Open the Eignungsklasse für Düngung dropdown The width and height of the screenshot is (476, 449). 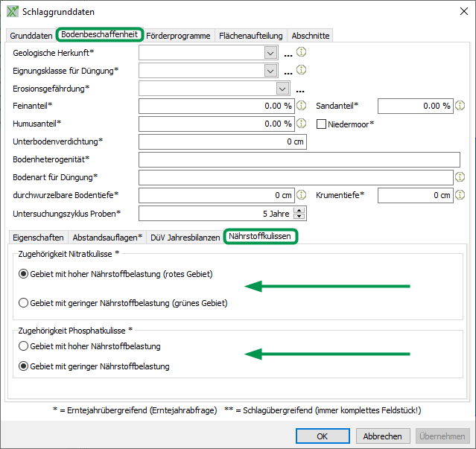270,71
